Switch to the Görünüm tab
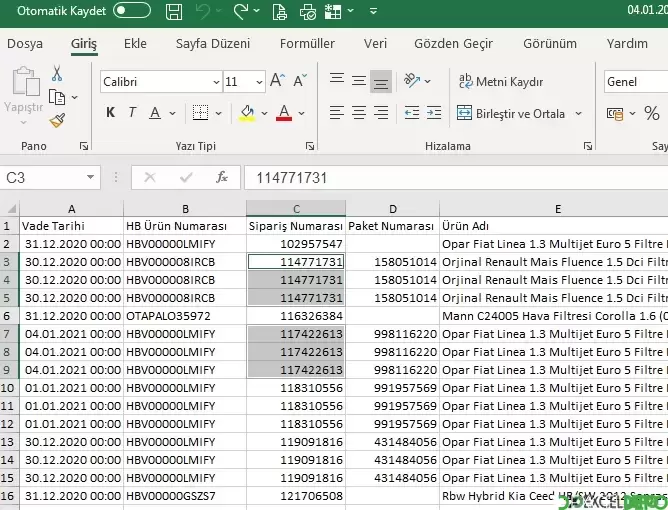This screenshot has height=510, width=668. point(550,43)
